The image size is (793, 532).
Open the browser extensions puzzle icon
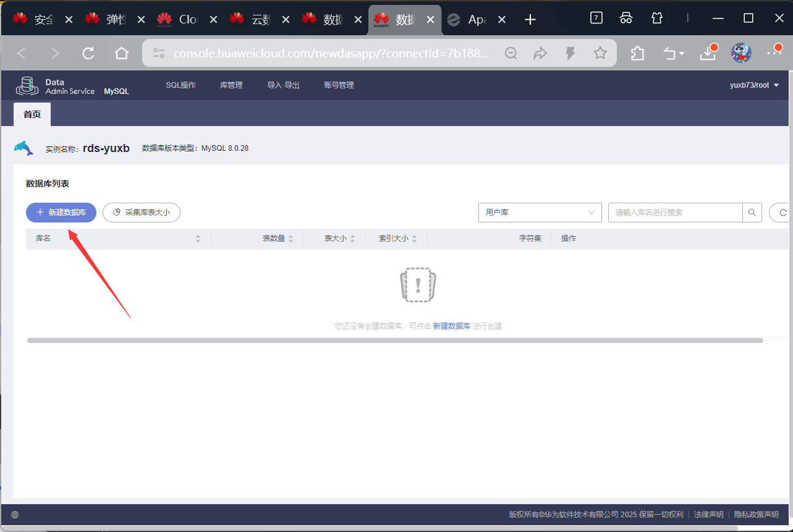pyautogui.click(x=637, y=54)
